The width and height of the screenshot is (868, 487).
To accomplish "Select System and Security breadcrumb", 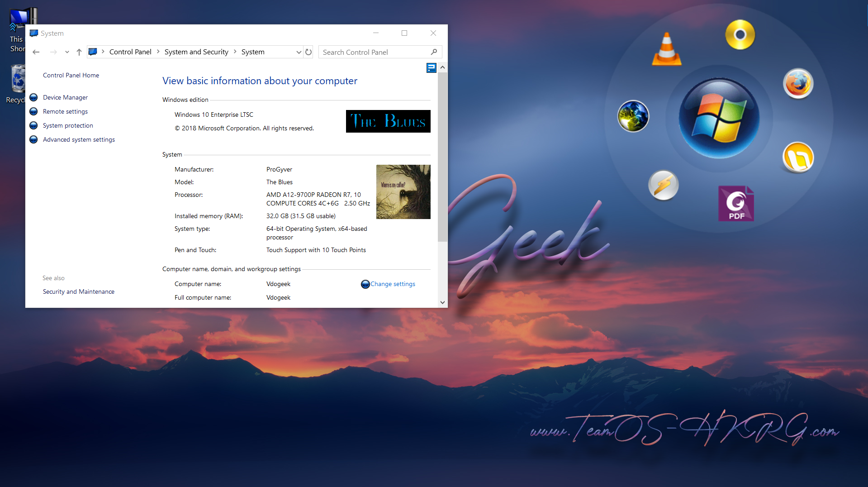I will pos(196,52).
